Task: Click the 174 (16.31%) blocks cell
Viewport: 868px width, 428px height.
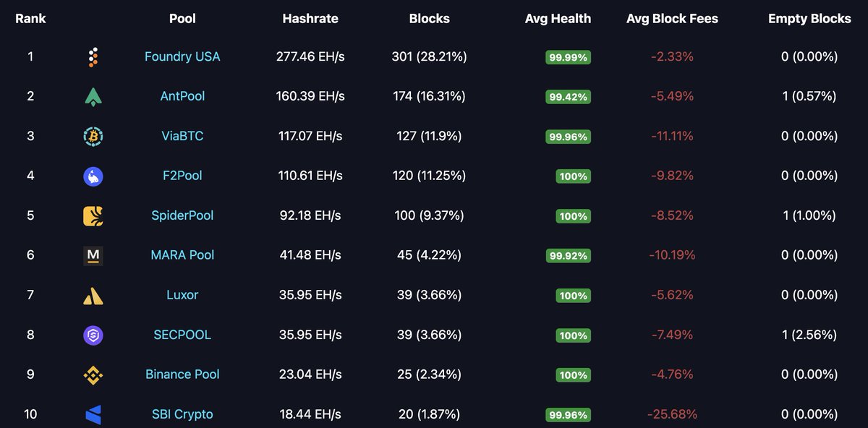Action: coord(429,96)
